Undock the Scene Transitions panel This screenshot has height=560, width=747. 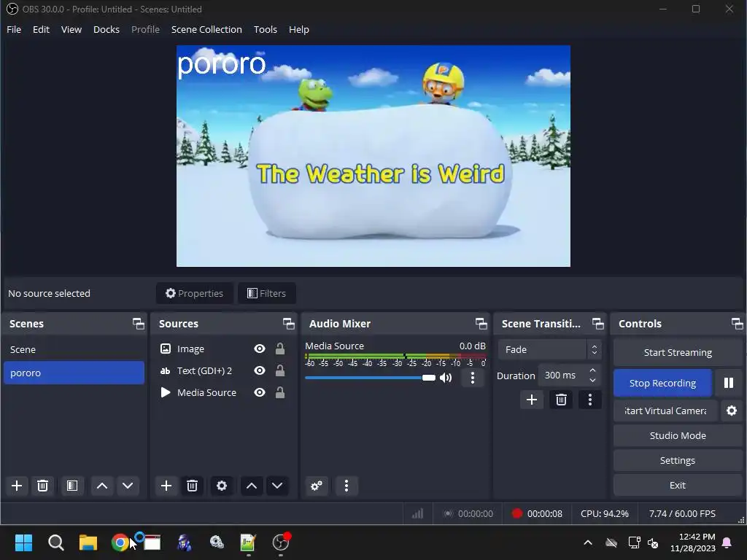[597, 324]
